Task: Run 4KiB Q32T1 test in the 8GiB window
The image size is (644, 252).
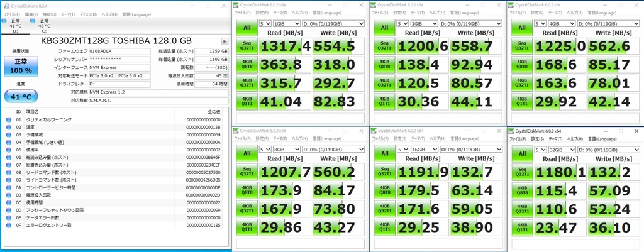Action: [x=247, y=209]
